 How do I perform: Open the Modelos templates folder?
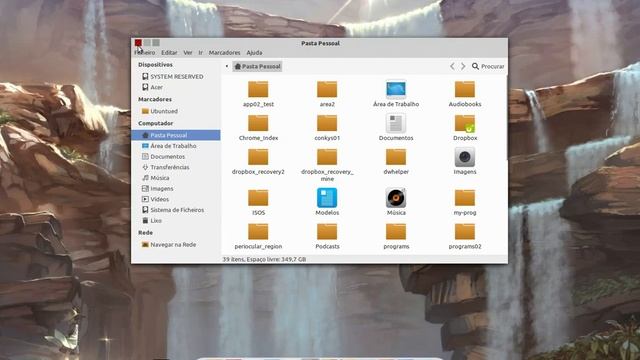(327, 198)
